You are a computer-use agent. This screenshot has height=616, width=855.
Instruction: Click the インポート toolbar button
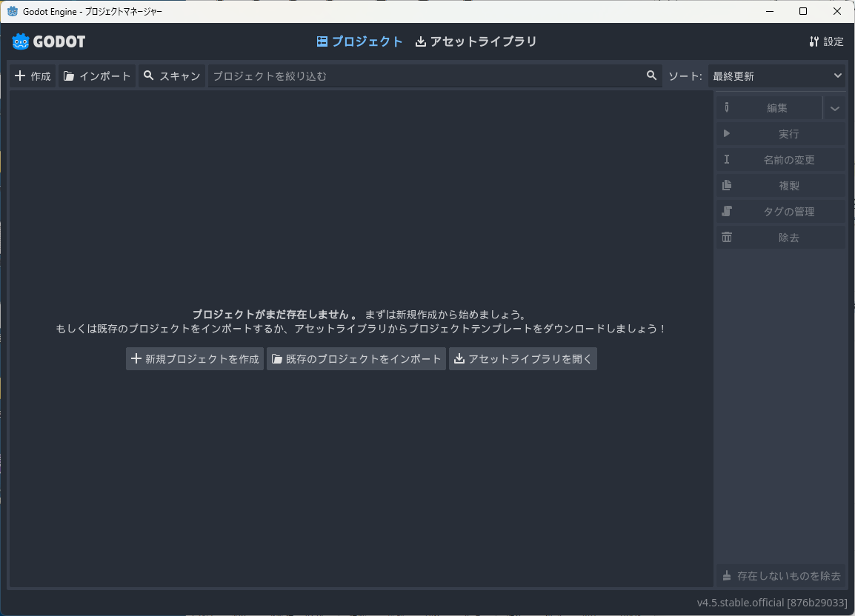point(97,76)
